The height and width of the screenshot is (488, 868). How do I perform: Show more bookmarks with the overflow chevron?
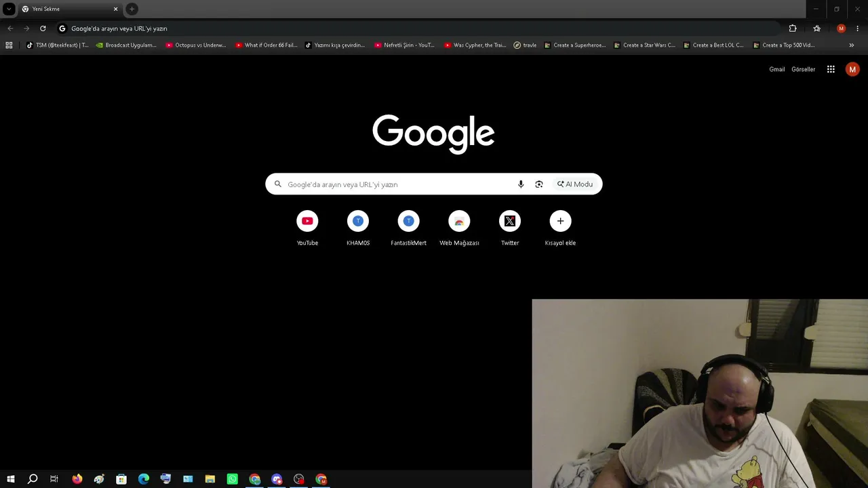pos(852,45)
